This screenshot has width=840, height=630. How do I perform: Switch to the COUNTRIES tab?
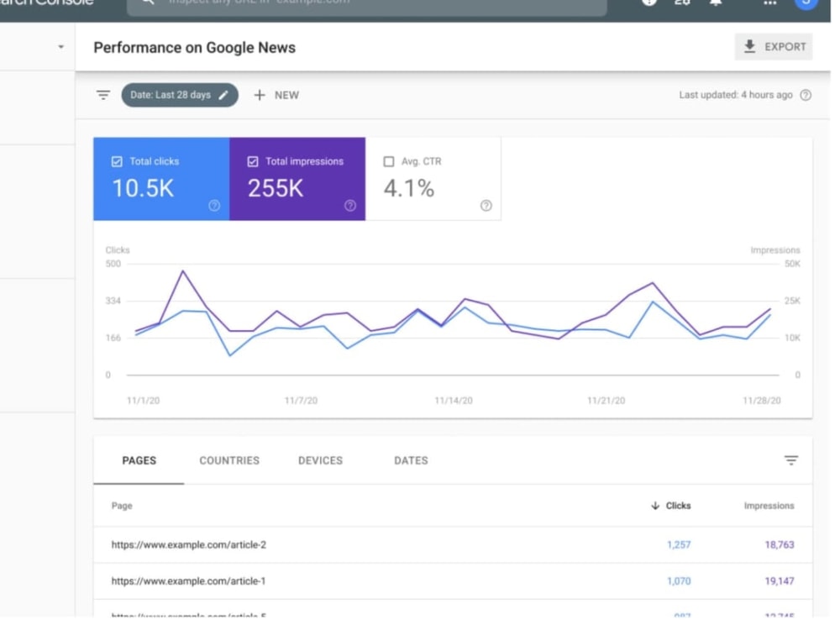(x=229, y=460)
